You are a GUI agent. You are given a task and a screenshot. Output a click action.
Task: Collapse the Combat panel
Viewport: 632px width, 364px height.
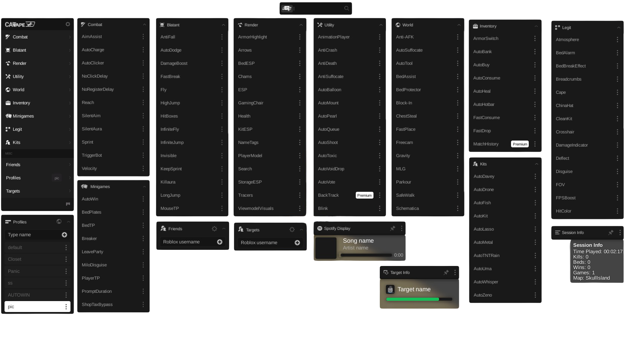144,24
